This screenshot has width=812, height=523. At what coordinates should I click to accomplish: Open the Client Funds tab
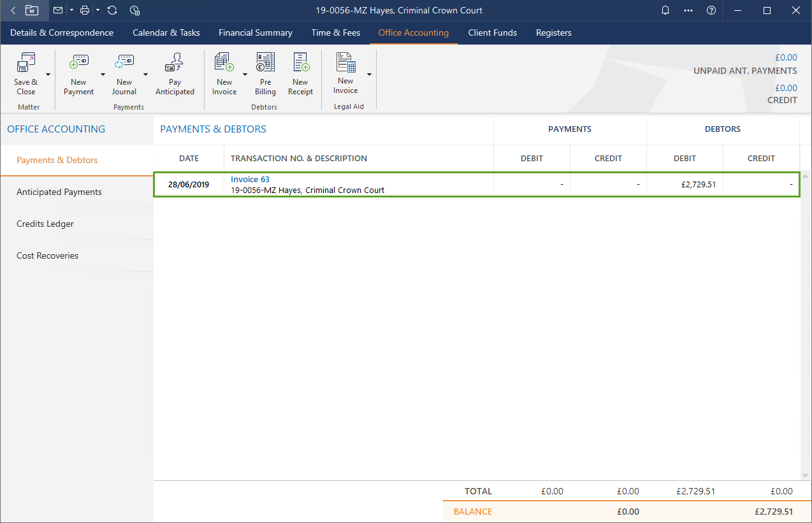click(x=492, y=32)
